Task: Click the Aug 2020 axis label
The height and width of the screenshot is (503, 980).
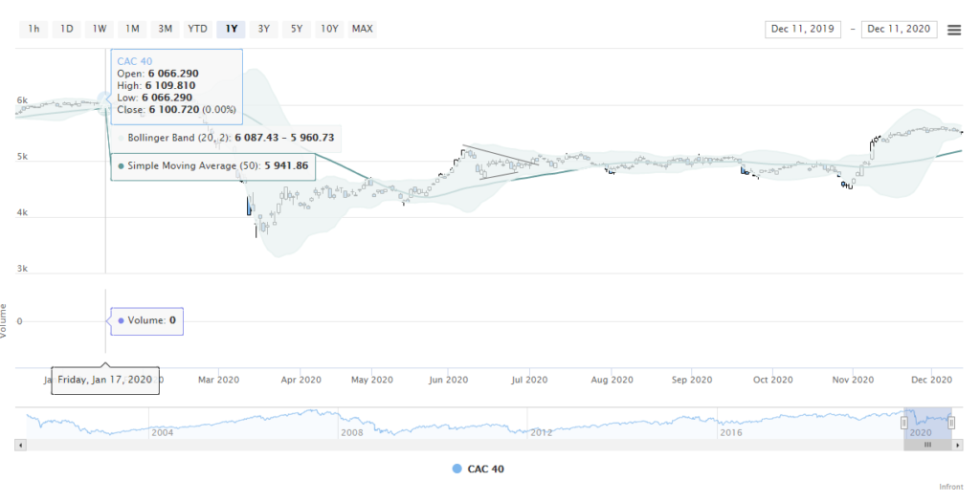Action: pyautogui.click(x=612, y=380)
